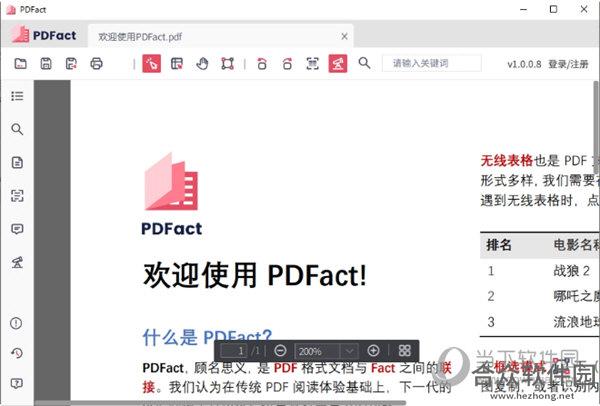
Task: Select the table extraction tool
Action: coord(177,64)
